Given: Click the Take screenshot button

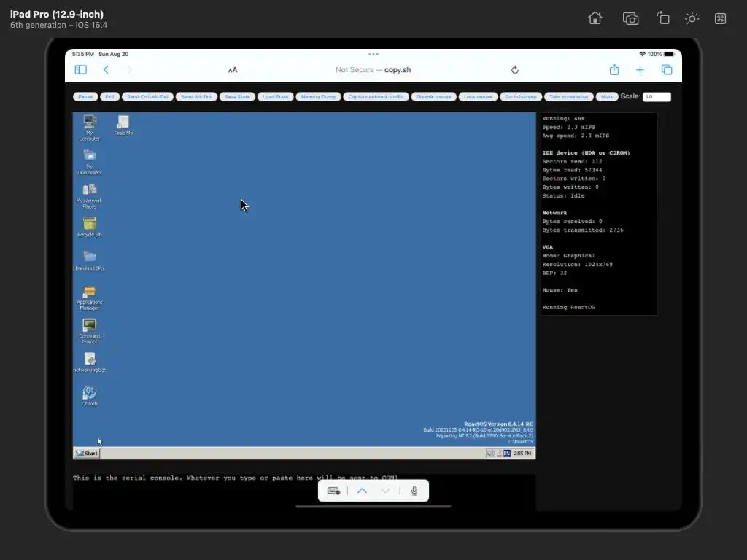Looking at the screenshot, I should [569, 97].
